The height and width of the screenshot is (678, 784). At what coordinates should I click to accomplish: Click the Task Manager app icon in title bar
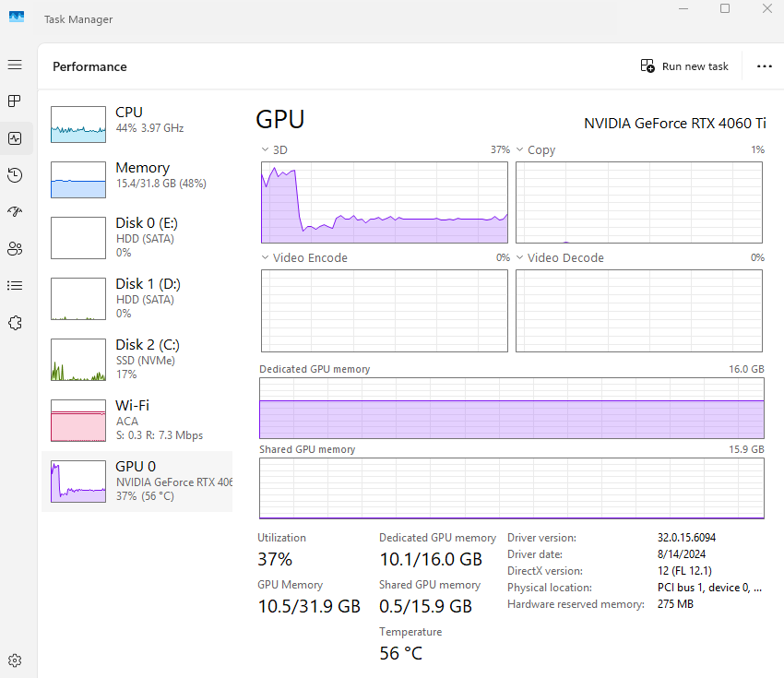pyautogui.click(x=17, y=17)
